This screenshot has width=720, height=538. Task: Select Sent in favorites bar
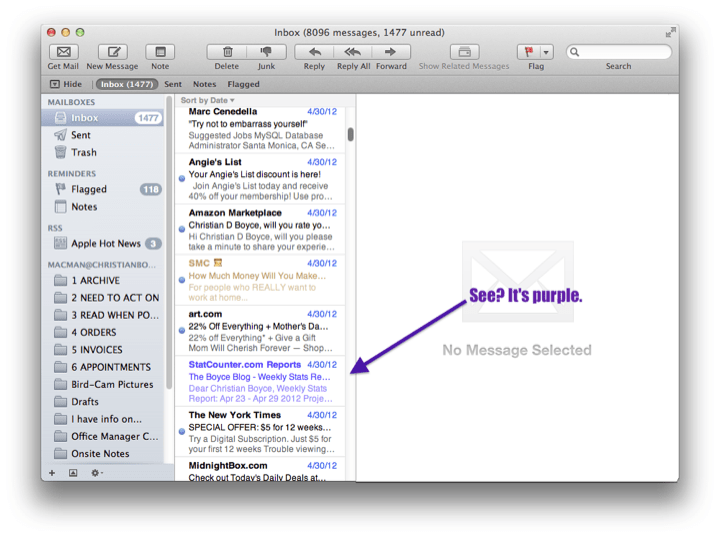coord(173,84)
